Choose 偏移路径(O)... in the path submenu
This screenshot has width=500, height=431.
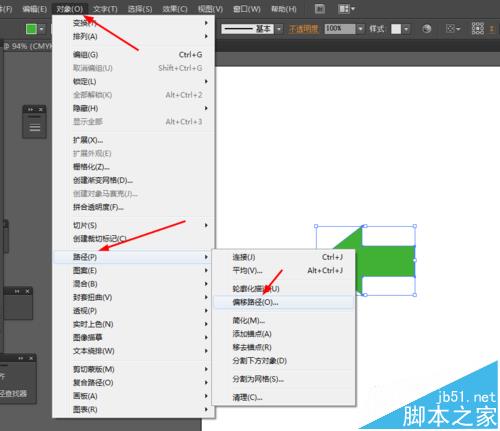(x=284, y=302)
